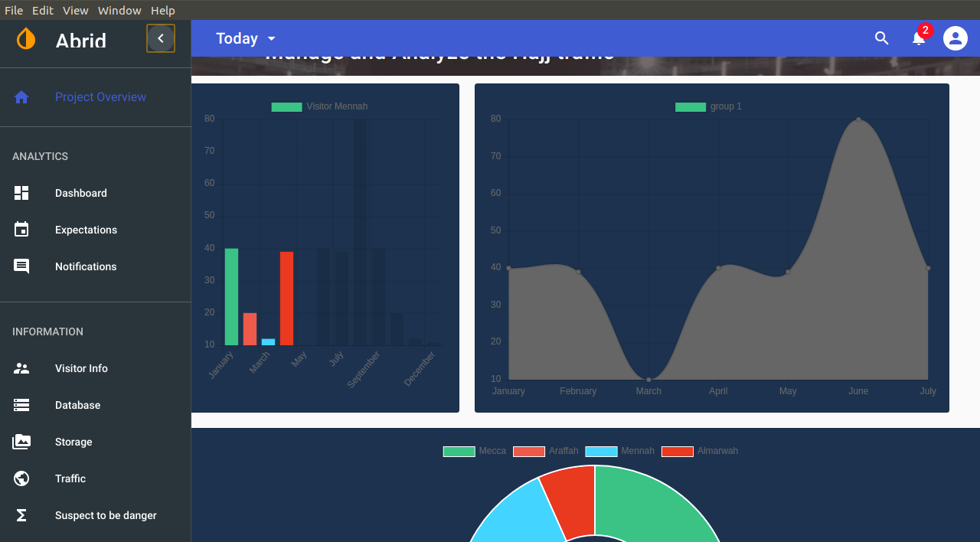The image size is (980, 542).
Task: Toggle the Mecca legend swatch
Action: [459, 452]
